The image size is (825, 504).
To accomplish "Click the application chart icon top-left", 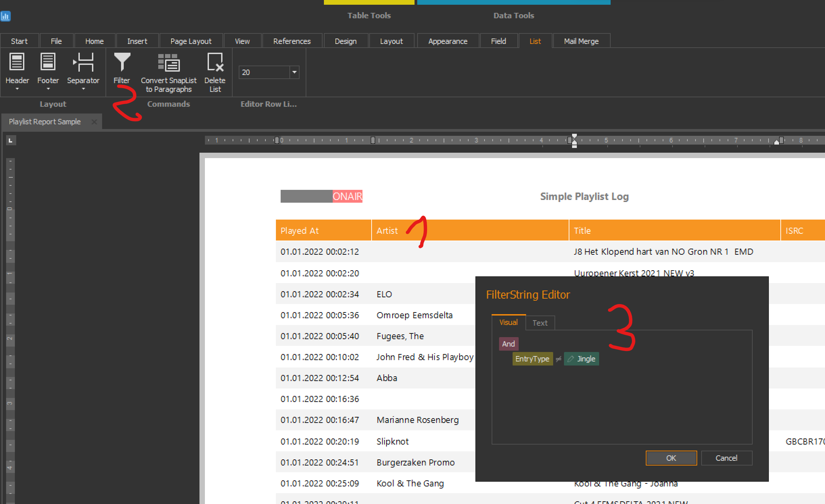I will [x=6, y=16].
